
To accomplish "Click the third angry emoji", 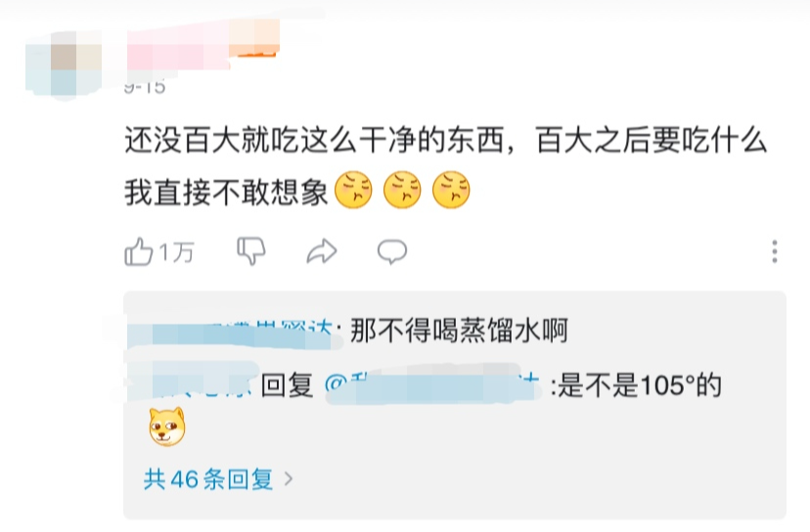I will pyautogui.click(x=451, y=190).
